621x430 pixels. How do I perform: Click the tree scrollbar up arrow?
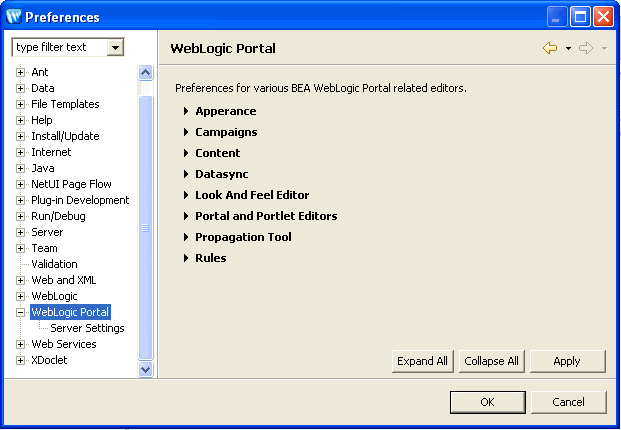(x=145, y=72)
